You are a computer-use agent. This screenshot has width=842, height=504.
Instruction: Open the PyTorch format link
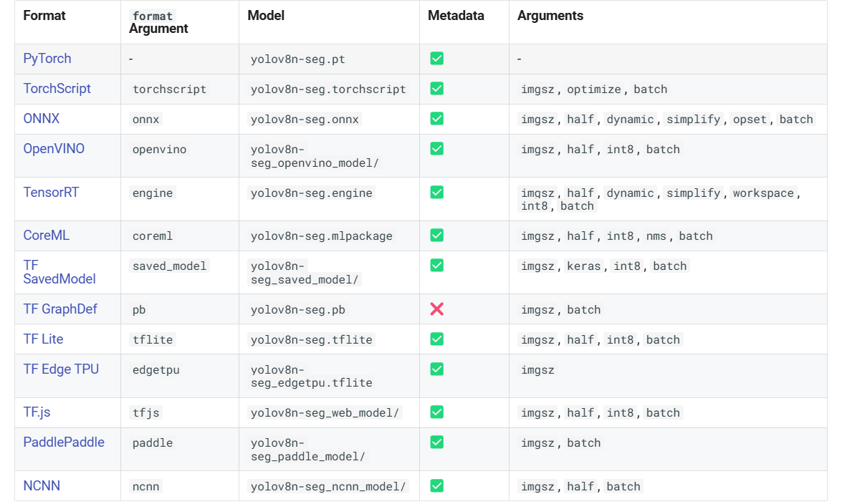[x=47, y=59]
